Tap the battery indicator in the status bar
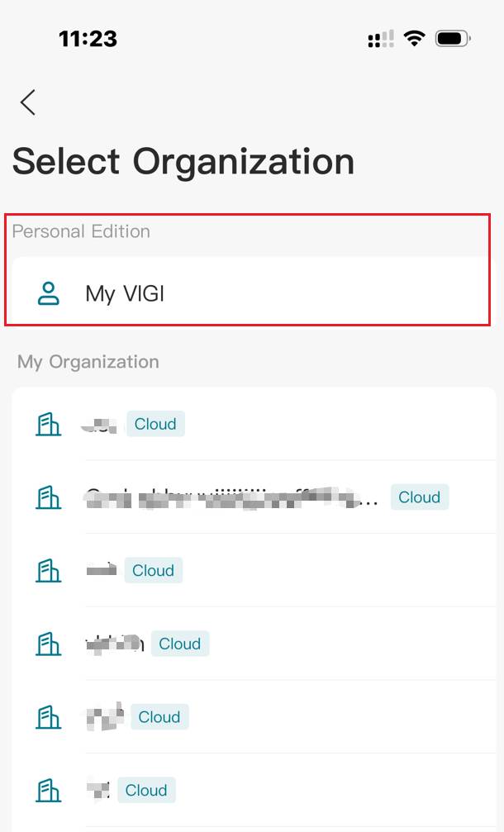 (449, 38)
